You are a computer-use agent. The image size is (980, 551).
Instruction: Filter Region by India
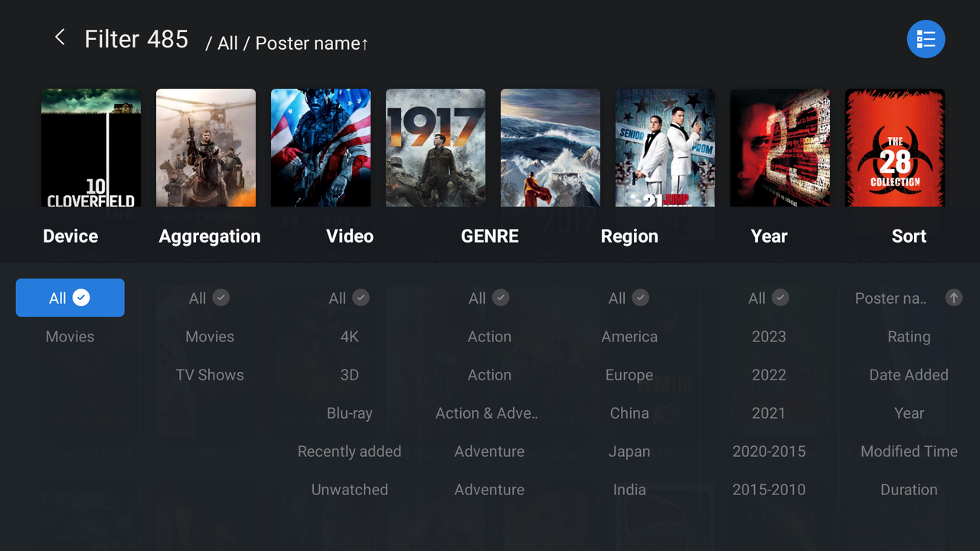tap(629, 489)
